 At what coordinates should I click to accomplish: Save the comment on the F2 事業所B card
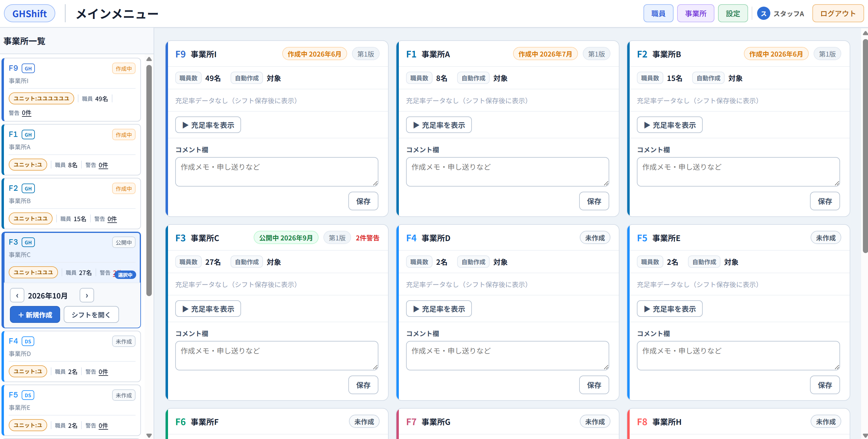click(x=825, y=201)
